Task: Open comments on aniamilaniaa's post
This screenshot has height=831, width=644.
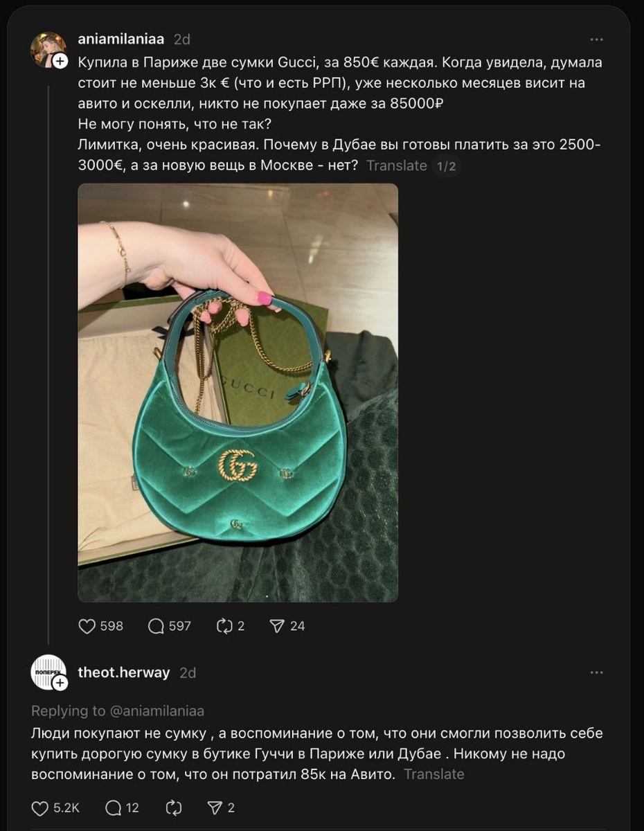Action: tap(156, 626)
